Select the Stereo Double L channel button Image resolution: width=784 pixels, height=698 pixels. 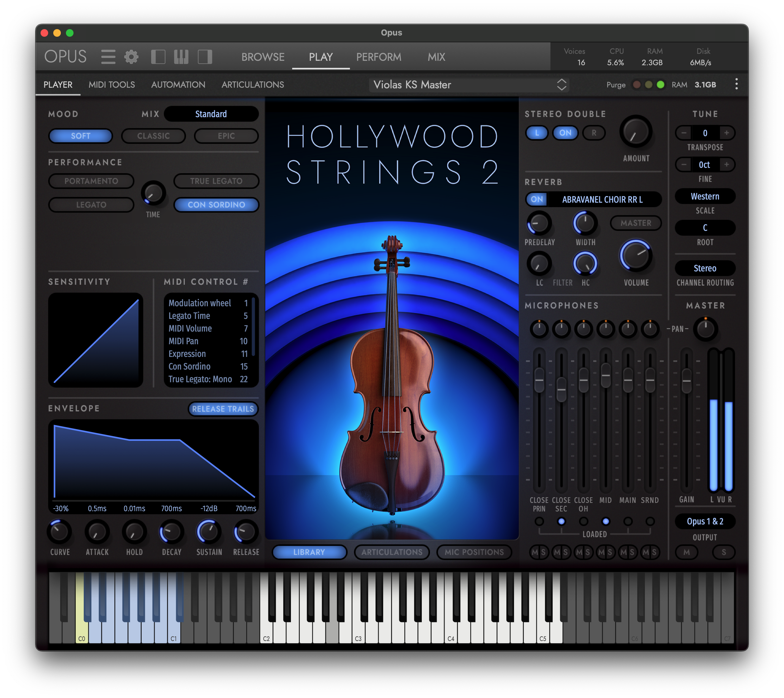(x=537, y=133)
